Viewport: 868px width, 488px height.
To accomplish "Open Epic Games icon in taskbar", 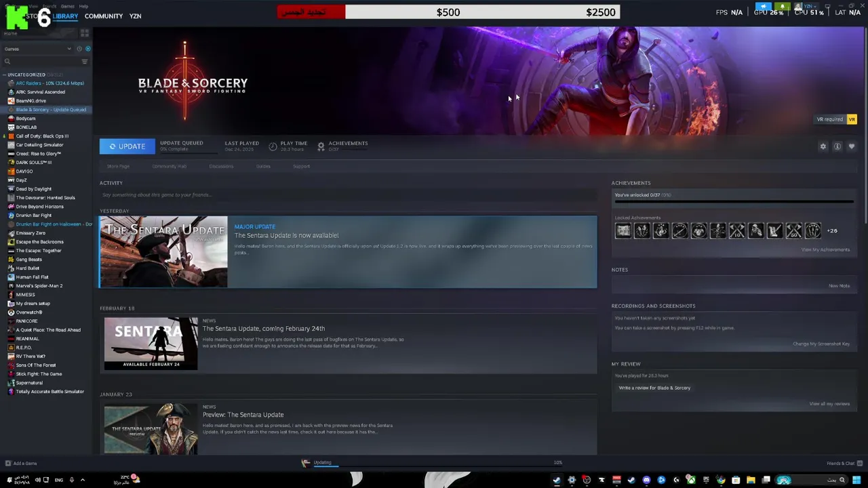I will click(x=706, y=480).
